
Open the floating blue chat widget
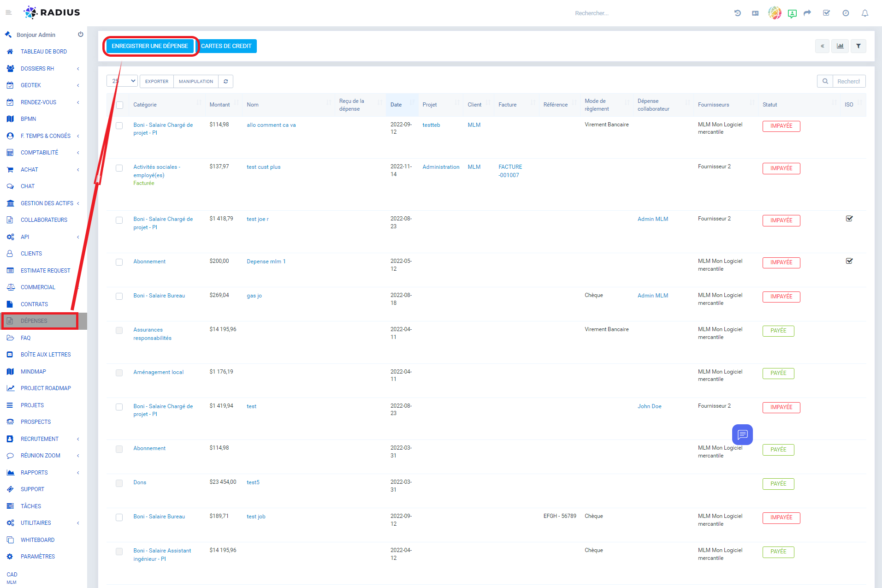click(x=742, y=434)
